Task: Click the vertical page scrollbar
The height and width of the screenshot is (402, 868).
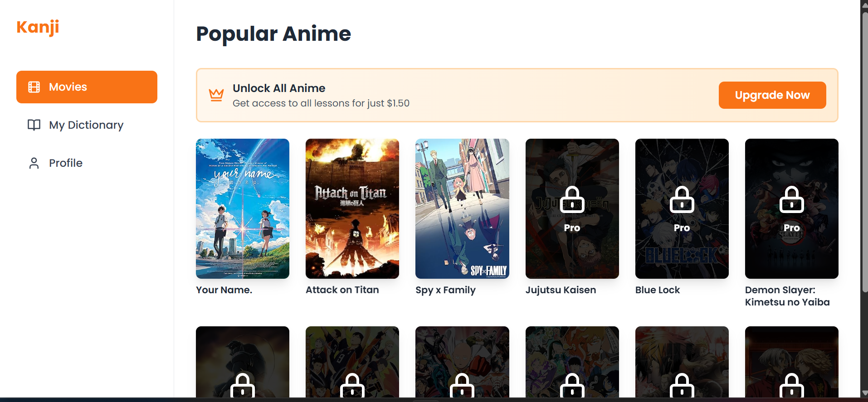Action: tap(864, 151)
